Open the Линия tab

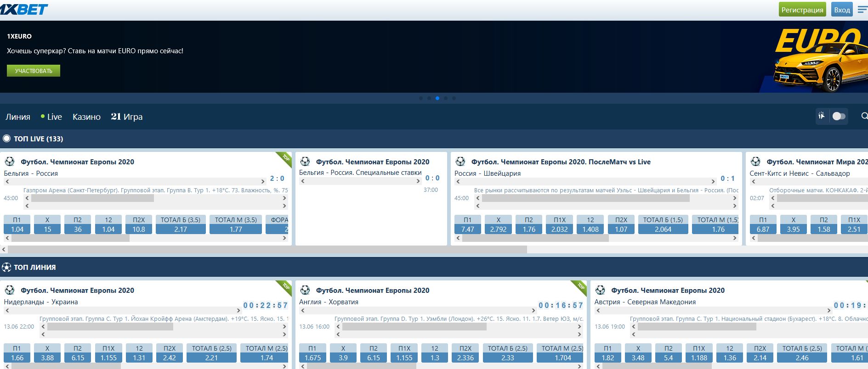18,117
